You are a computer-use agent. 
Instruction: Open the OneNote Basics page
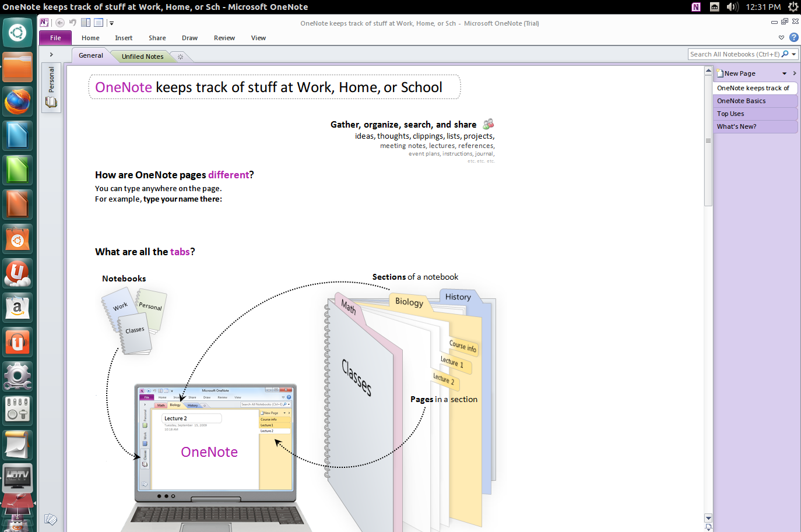(x=755, y=101)
